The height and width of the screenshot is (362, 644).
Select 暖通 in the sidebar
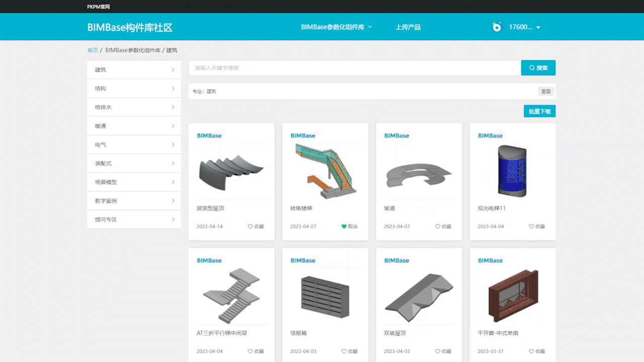coord(134,126)
